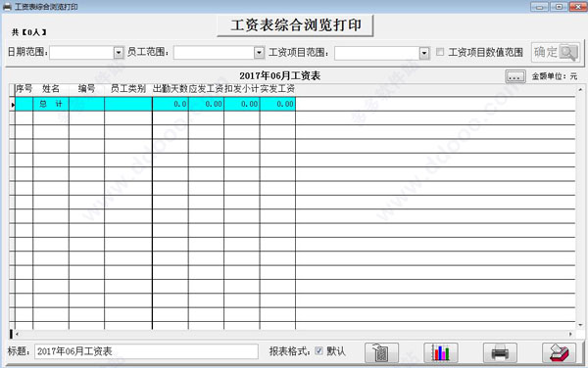Click the horizontal scrollbar right arrow
Image resolution: width=588 pixels, height=368 pixels.
tap(570, 334)
